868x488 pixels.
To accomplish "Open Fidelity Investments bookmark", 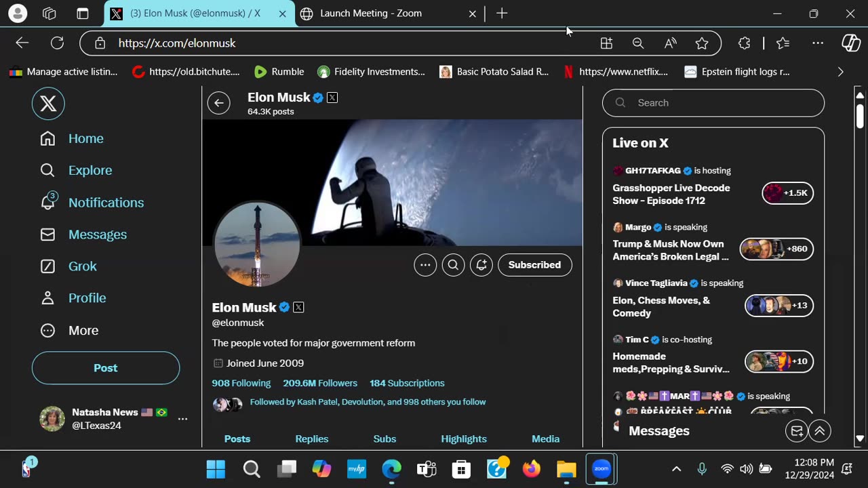I will (371, 72).
